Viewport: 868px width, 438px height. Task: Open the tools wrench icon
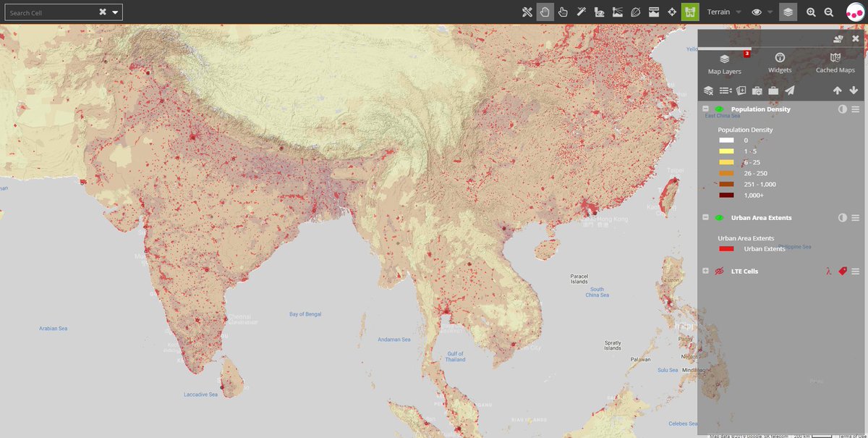pyautogui.click(x=527, y=12)
